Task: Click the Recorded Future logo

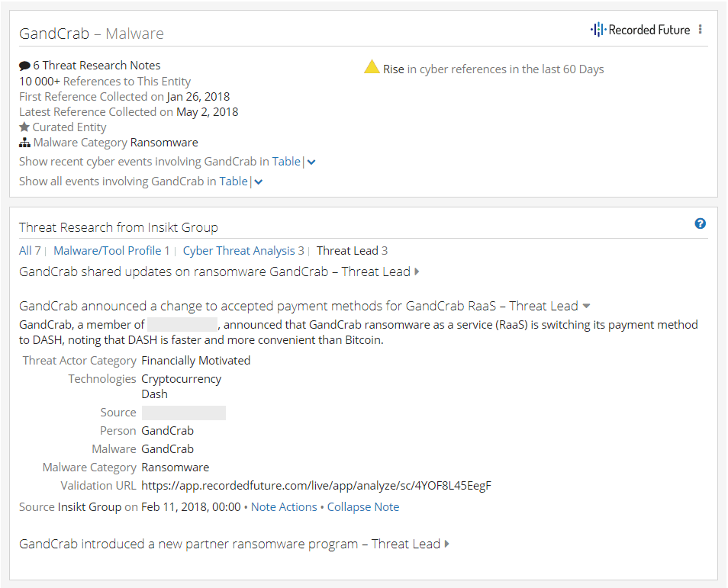Action: [x=639, y=30]
